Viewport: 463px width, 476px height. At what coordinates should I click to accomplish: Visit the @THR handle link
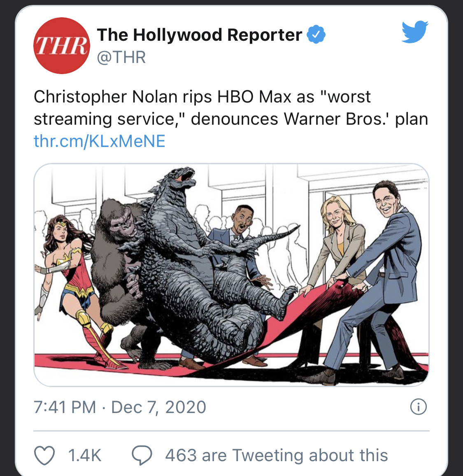121,57
